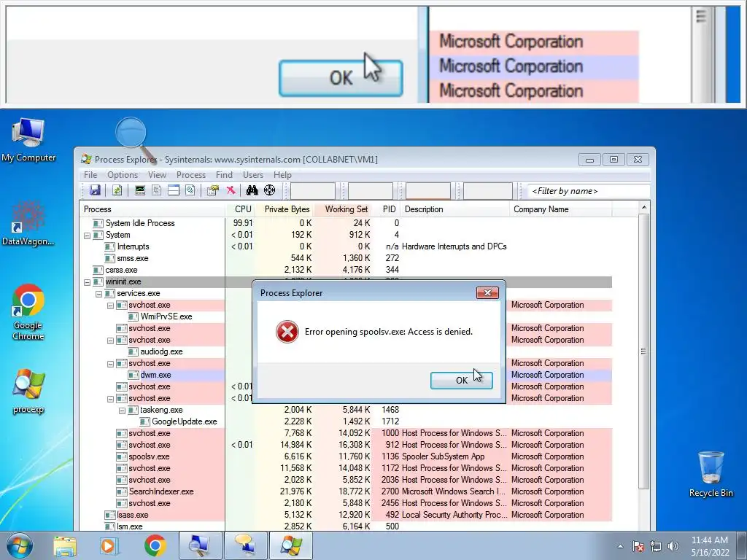This screenshot has width=747, height=560.
Task: Collapse the System process node
Action: 88,236
